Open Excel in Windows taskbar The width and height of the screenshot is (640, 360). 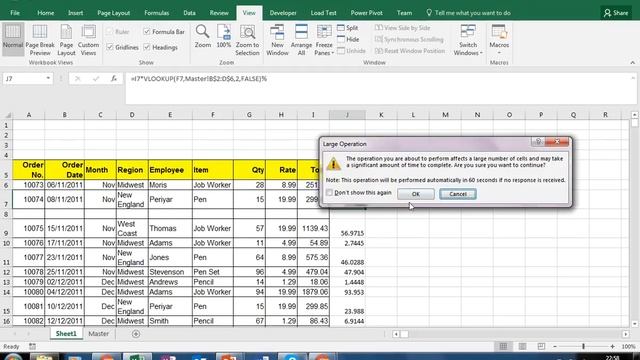(x=137, y=357)
